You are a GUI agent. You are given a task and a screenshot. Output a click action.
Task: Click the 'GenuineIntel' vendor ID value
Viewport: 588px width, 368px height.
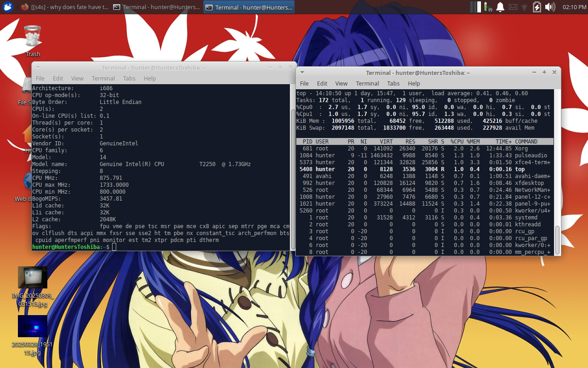[119, 144]
